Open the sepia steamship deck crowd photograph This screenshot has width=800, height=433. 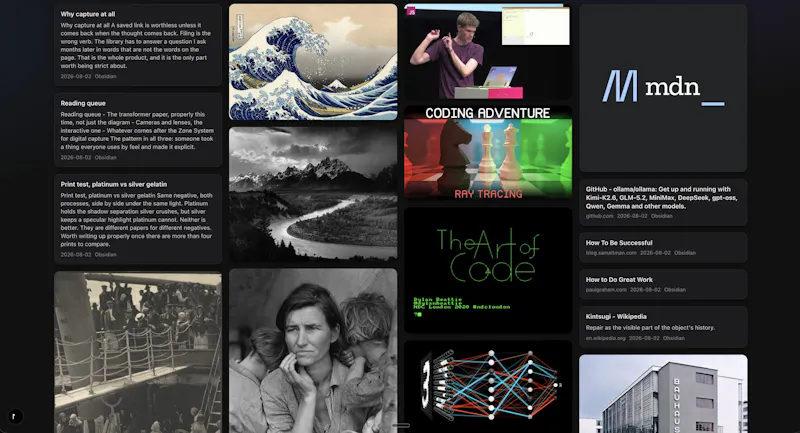138,352
